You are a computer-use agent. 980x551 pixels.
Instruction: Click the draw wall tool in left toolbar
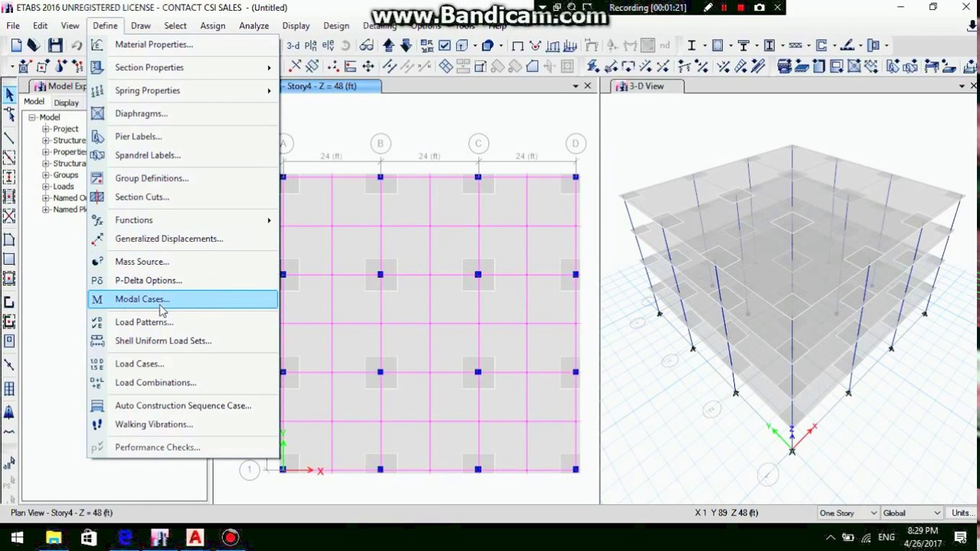(x=9, y=302)
